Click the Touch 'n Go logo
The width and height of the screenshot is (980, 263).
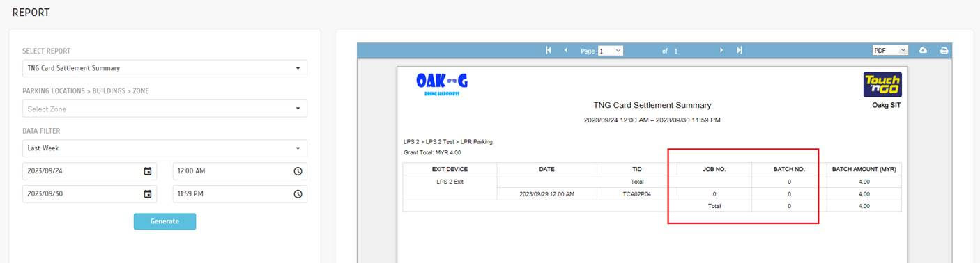coord(882,85)
